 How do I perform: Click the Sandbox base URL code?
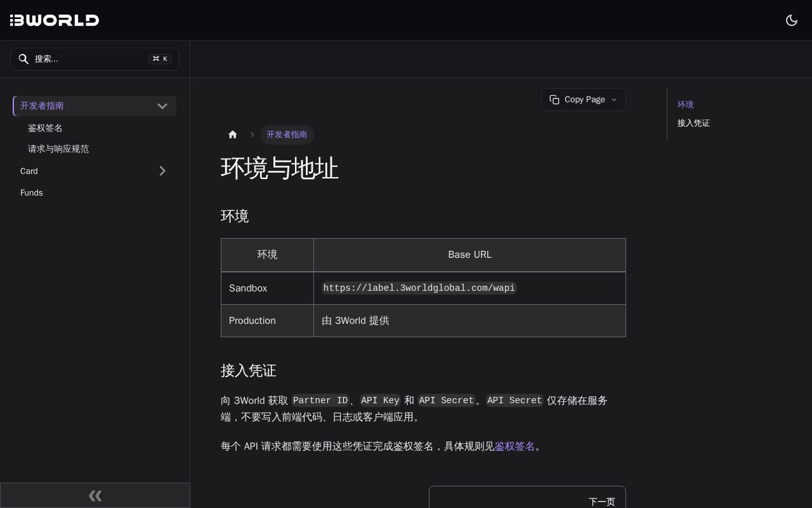[419, 288]
